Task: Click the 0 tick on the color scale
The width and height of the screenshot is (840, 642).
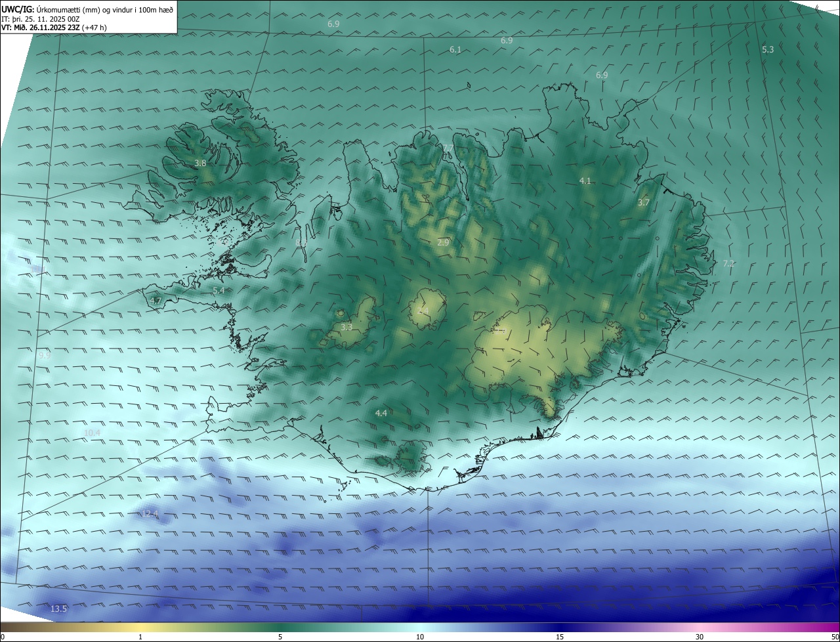Action: 3,637
